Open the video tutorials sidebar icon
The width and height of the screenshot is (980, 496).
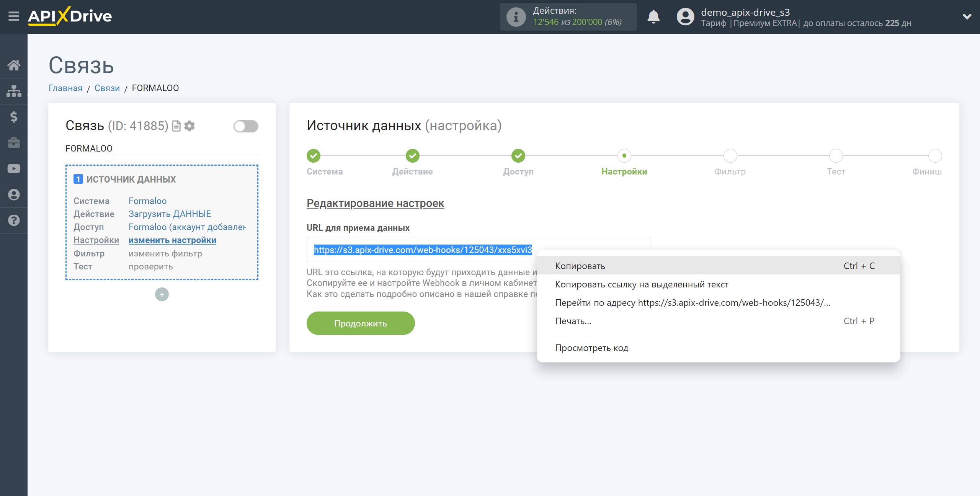(x=14, y=169)
